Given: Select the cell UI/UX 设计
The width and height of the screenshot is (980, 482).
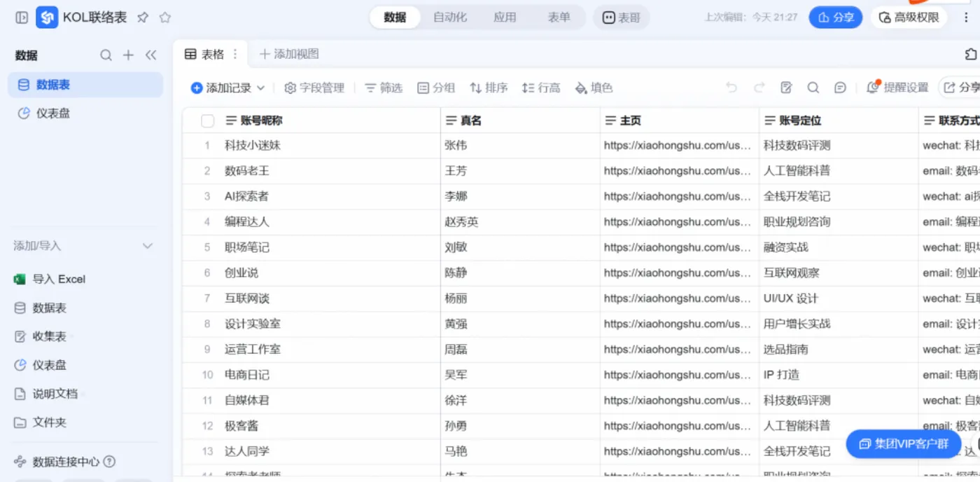Looking at the screenshot, I should coord(839,298).
